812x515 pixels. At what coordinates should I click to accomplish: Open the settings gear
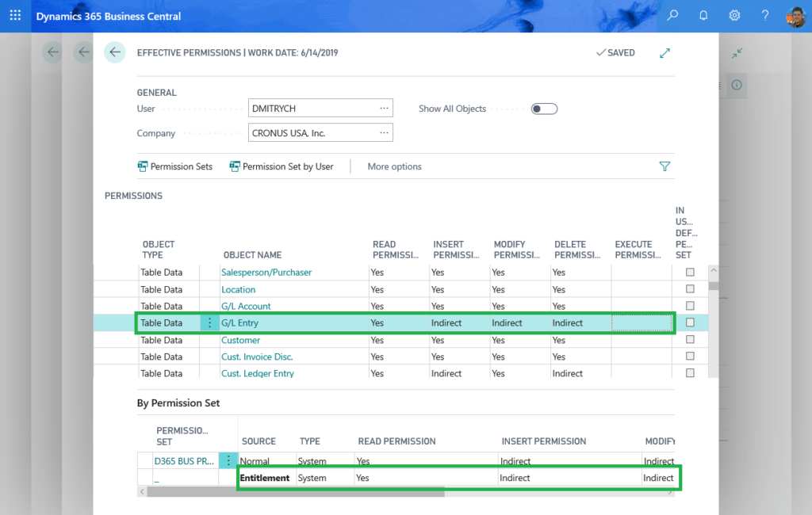(733, 15)
